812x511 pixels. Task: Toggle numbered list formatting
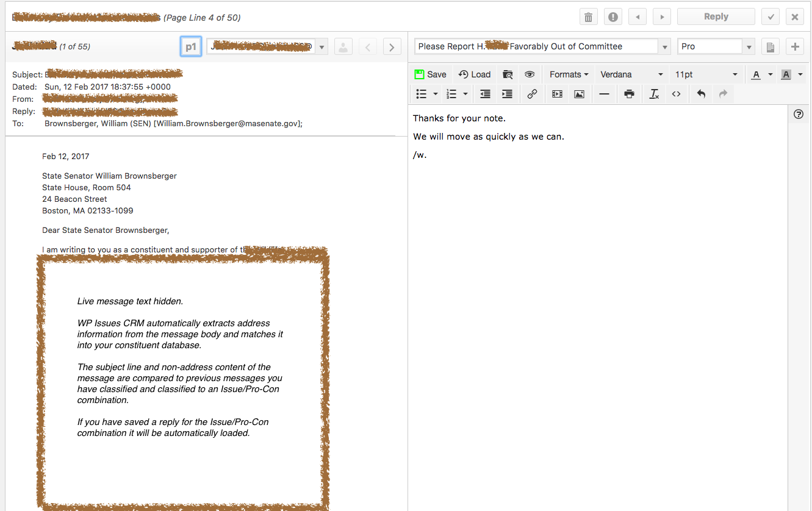pos(451,94)
